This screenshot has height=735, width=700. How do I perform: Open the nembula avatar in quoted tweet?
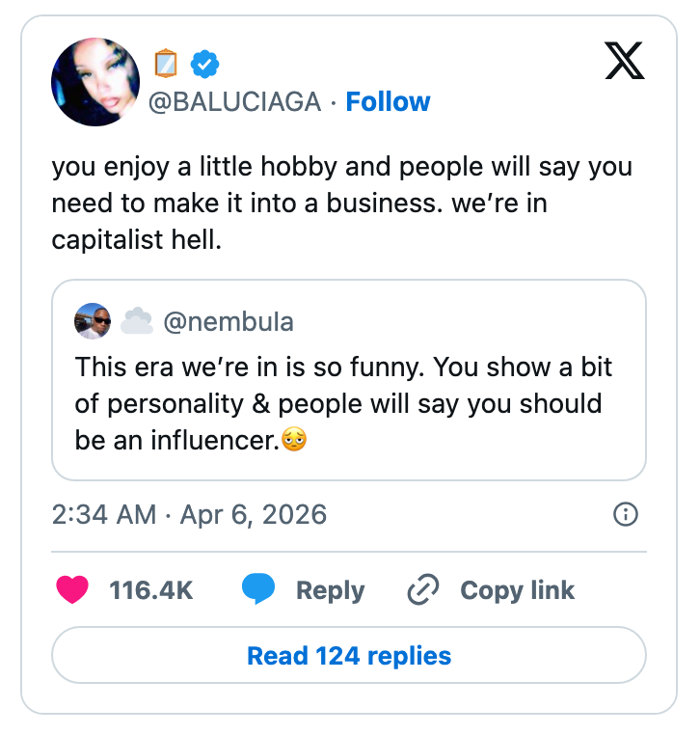point(93,321)
